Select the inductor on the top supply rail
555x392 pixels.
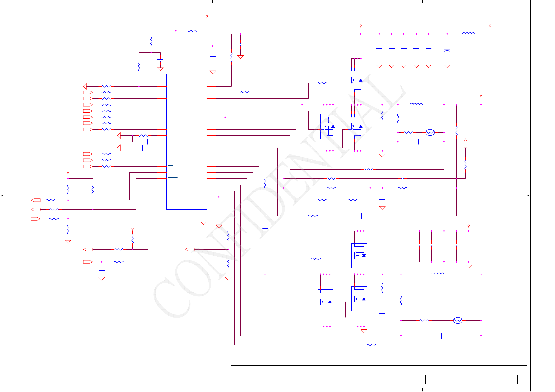click(468, 33)
